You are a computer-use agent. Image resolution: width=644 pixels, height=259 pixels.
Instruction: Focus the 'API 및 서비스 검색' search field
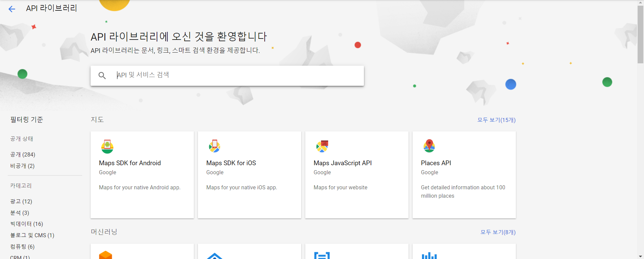click(x=227, y=75)
